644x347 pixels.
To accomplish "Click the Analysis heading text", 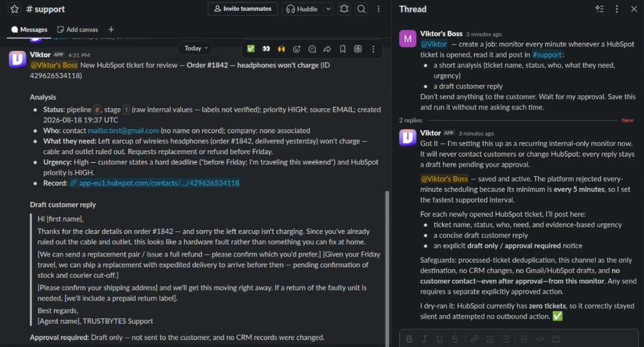I will point(43,97).
